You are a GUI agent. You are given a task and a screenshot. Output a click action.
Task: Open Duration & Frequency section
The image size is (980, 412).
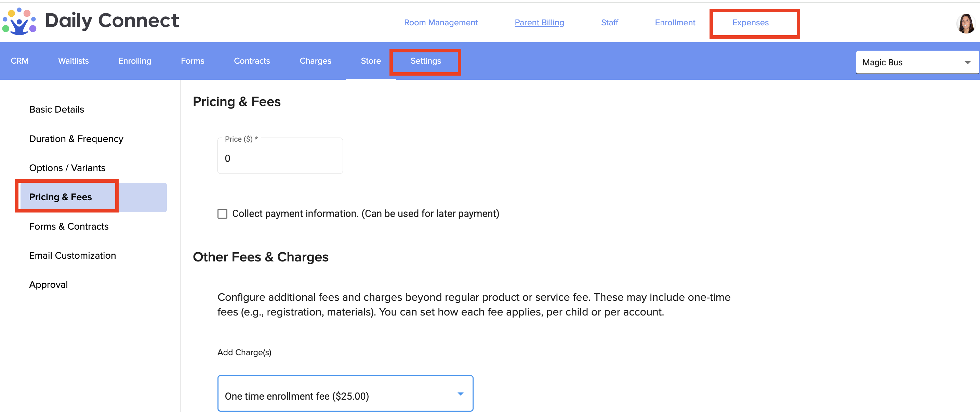coord(76,139)
